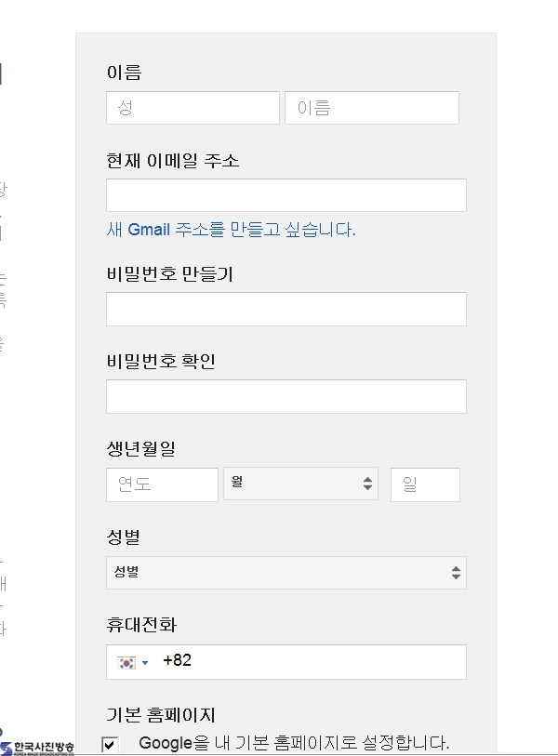Screen dimensions: 558x756
Task: Click the 비밀번호 만들기 heading text
Action: 170,274
